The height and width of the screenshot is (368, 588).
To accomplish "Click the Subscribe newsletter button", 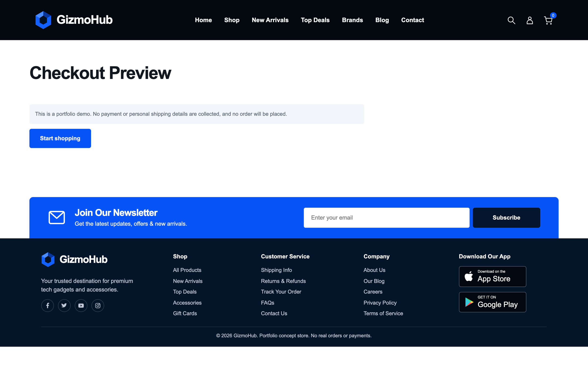I will pos(506,218).
